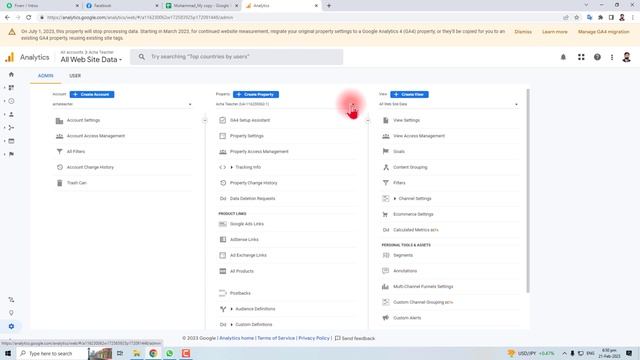Click Manage GA4 migration link

point(604,32)
